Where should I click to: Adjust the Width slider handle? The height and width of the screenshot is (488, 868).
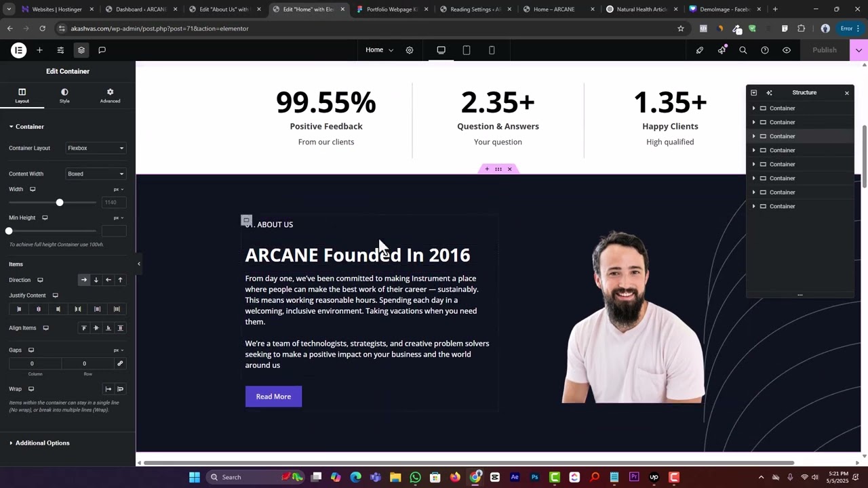point(60,202)
